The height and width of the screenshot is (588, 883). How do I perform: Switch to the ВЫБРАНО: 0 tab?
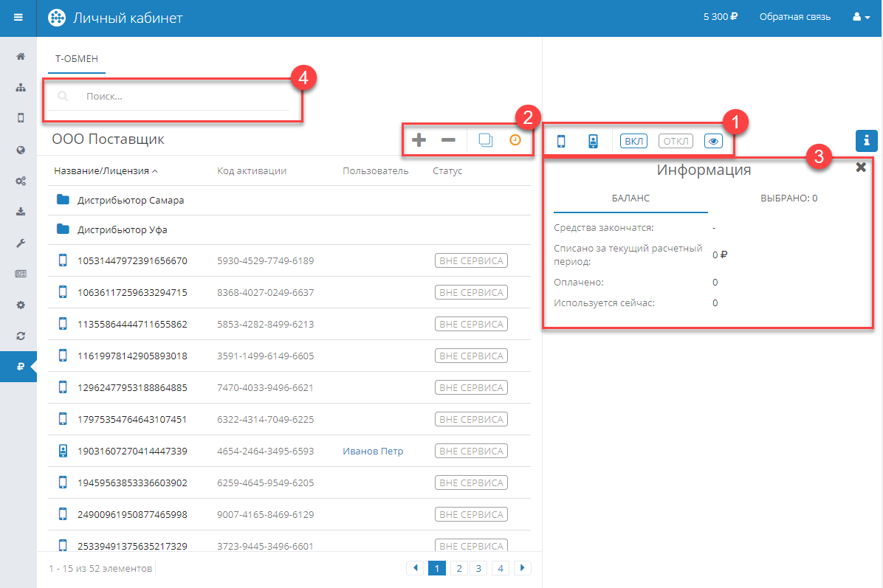click(x=788, y=198)
